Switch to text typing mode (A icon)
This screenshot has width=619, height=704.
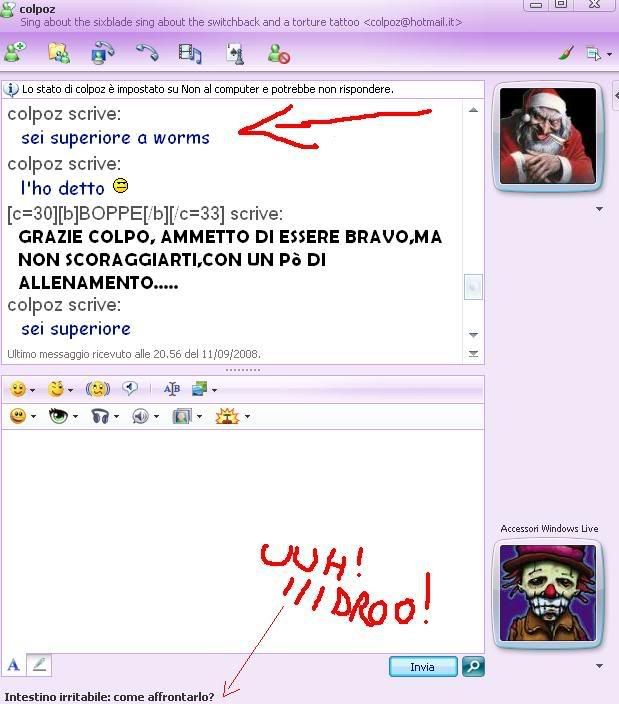[x=14, y=665]
